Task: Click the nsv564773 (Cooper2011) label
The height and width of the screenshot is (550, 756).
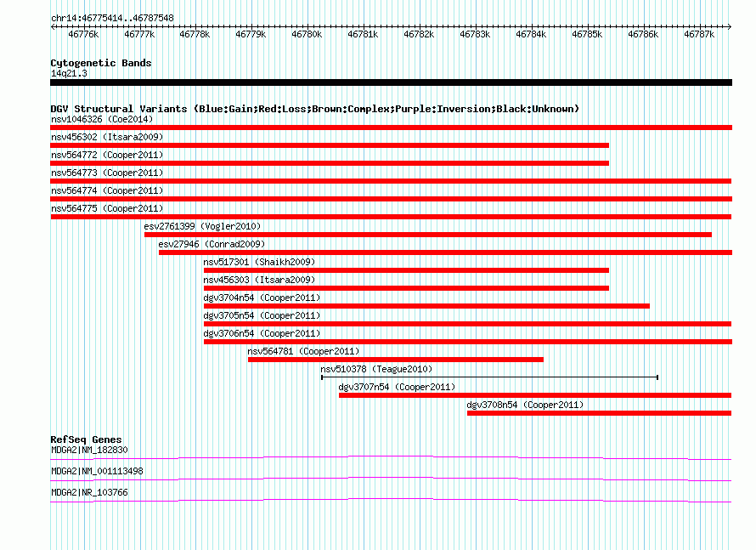Action: [107, 173]
